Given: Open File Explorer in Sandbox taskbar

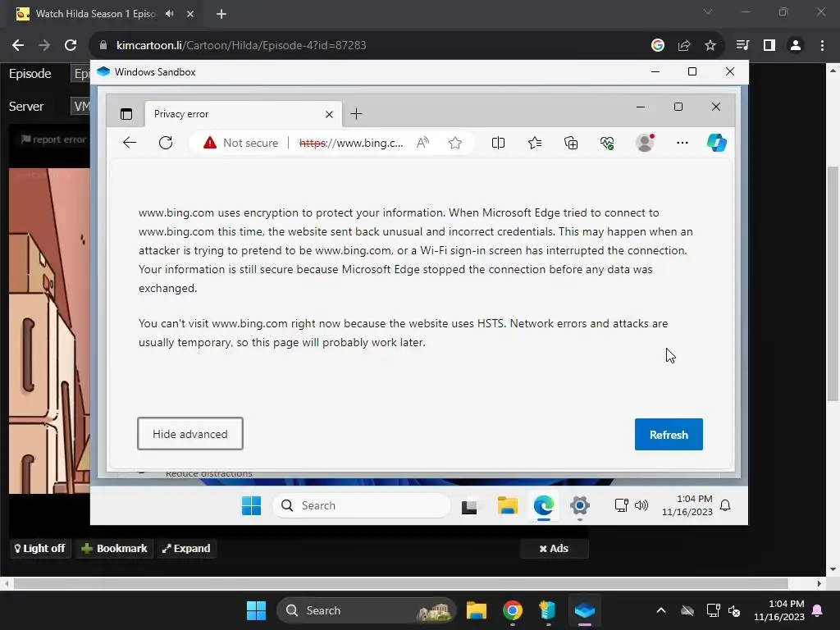Looking at the screenshot, I should point(507,505).
